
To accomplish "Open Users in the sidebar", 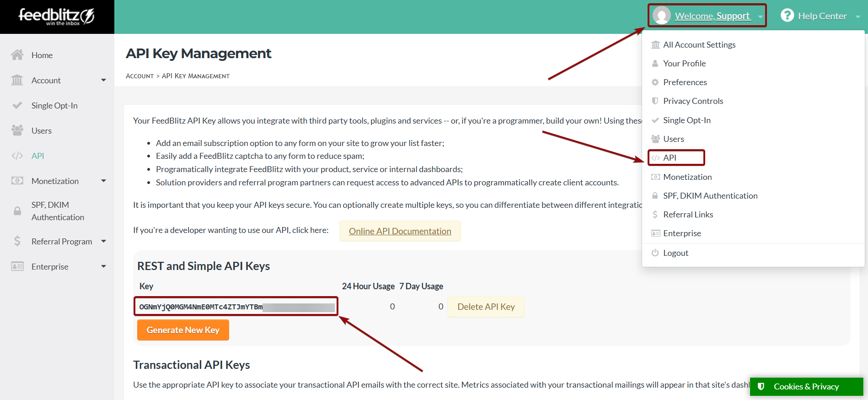I will (x=42, y=130).
